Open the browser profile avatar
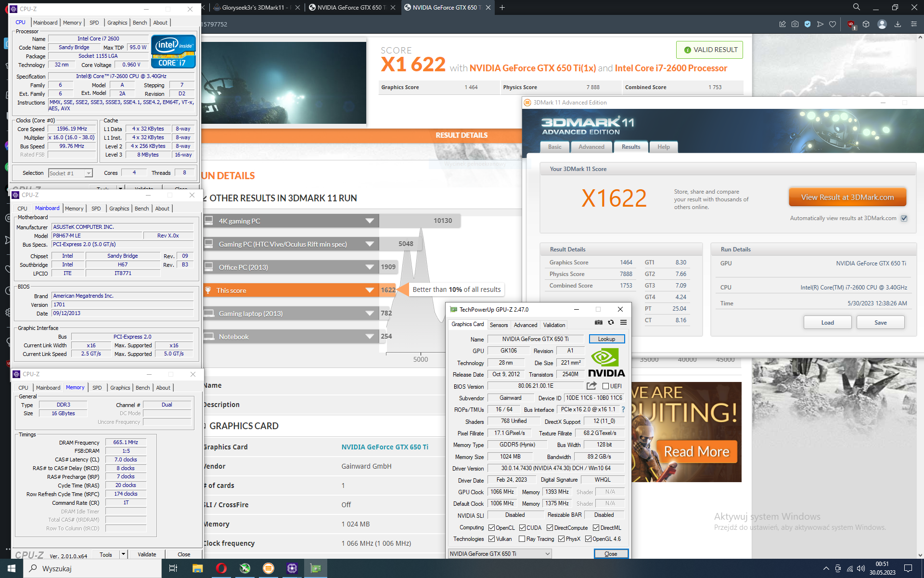924x578 pixels. tap(882, 24)
